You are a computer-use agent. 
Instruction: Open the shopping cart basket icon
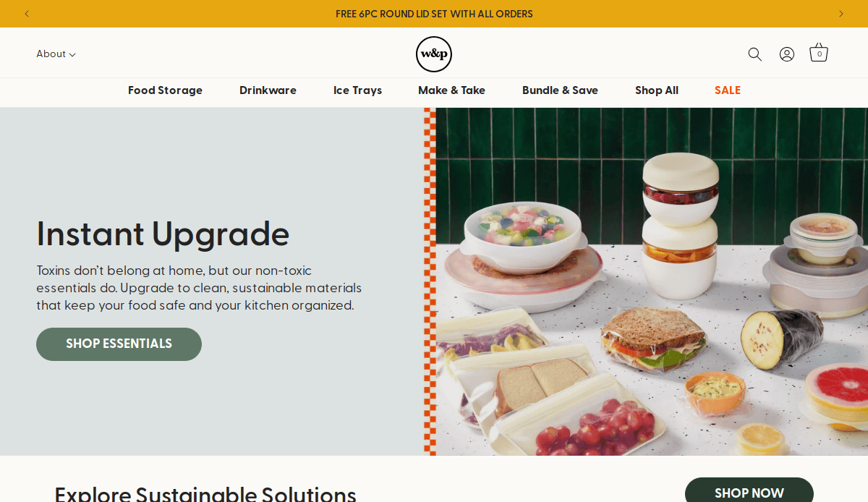pos(819,53)
